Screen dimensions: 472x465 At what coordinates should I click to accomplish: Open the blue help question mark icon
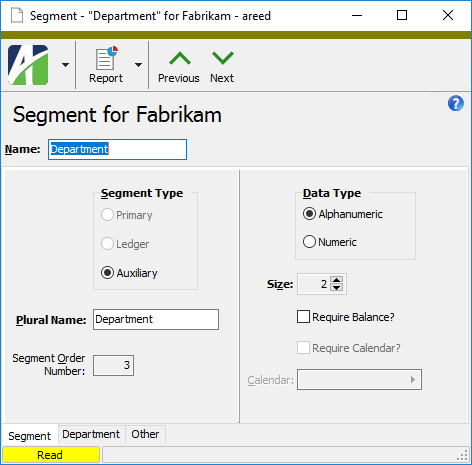456,103
